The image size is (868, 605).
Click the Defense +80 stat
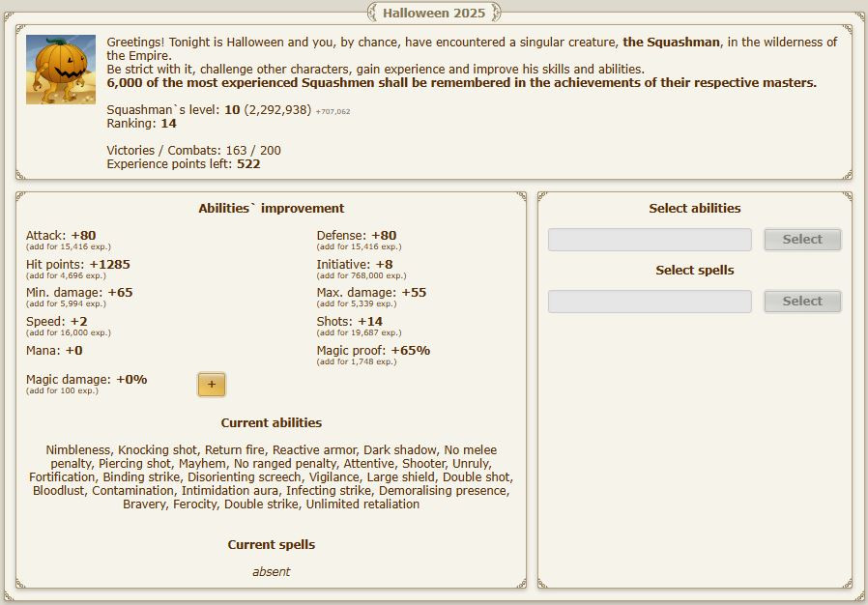click(356, 236)
